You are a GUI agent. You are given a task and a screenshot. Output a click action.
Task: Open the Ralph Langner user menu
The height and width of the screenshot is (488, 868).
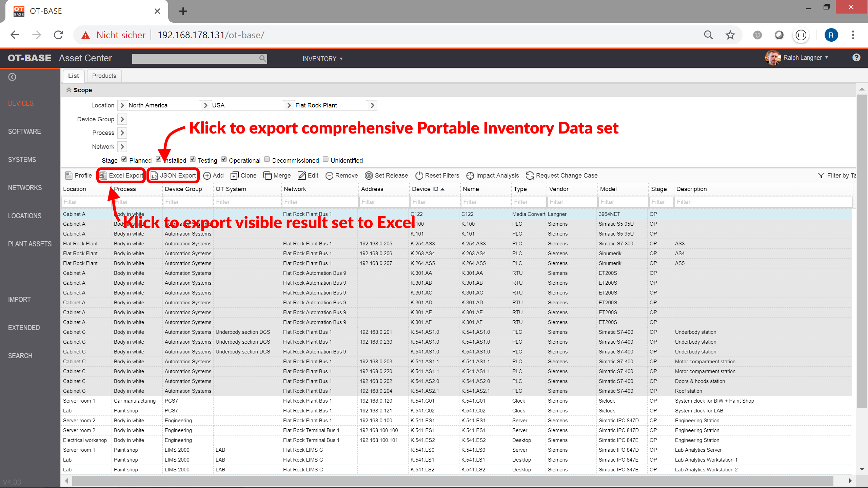point(797,58)
